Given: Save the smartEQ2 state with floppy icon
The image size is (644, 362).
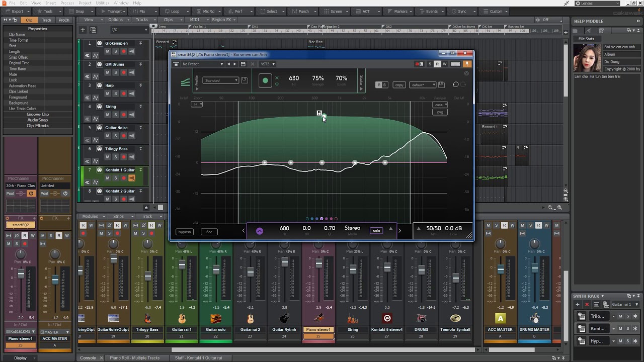Looking at the screenshot, I should 441,84.
